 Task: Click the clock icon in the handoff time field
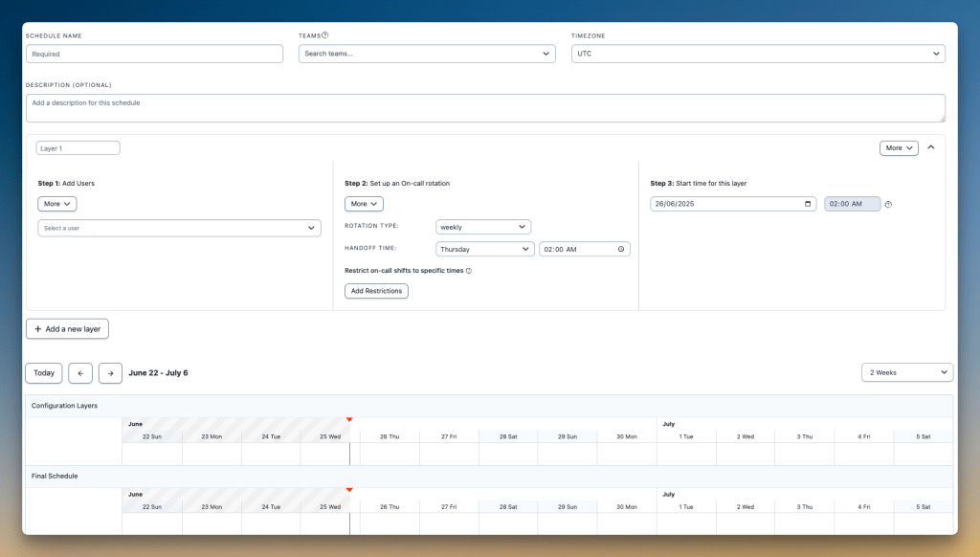(x=620, y=248)
